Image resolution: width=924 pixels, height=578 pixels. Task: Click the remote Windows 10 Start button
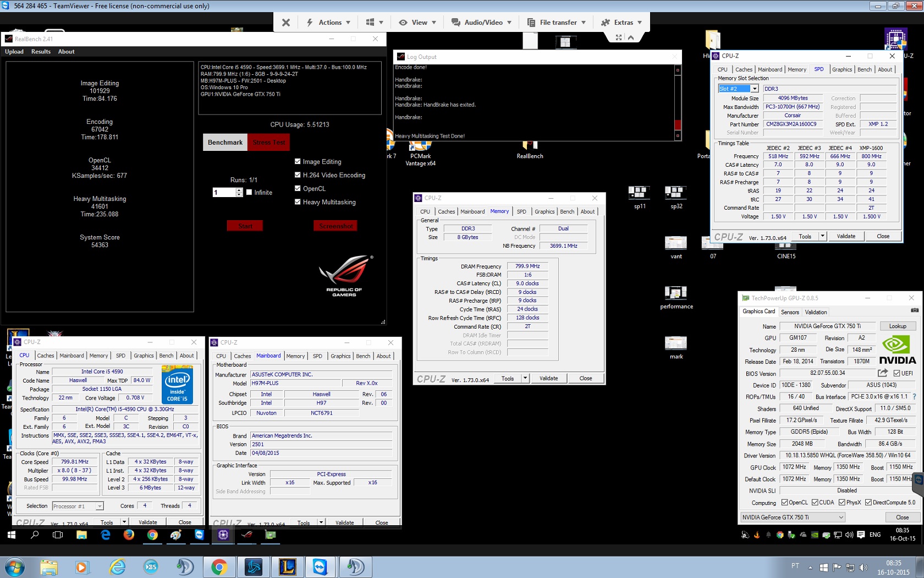(11, 535)
